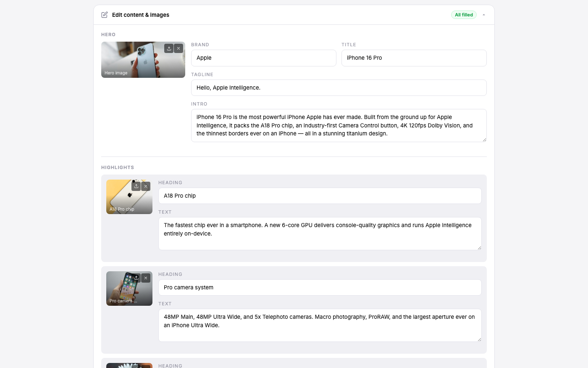Click the Intro text area resize handle
588x368 pixels.
tap(484, 140)
